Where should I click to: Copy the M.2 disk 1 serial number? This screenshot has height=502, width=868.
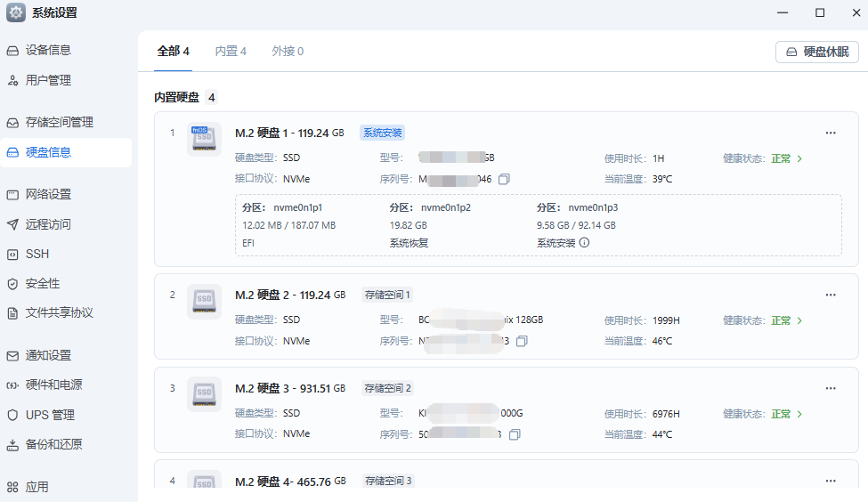pos(505,179)
